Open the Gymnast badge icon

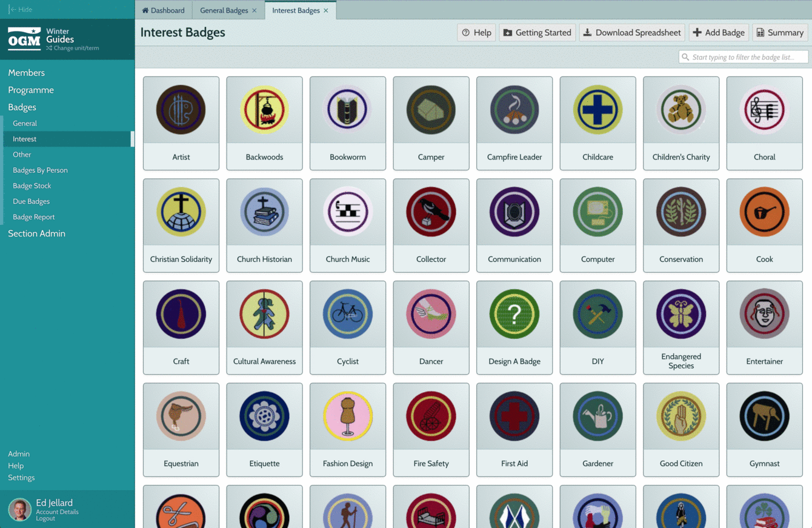point(764,416)
